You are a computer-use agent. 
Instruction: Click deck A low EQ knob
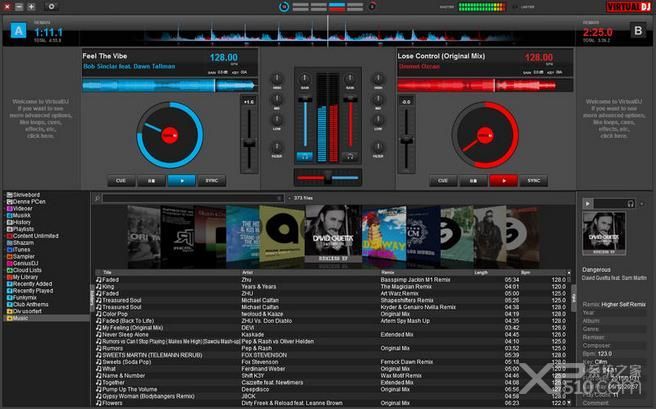click(x=277, y=120)
